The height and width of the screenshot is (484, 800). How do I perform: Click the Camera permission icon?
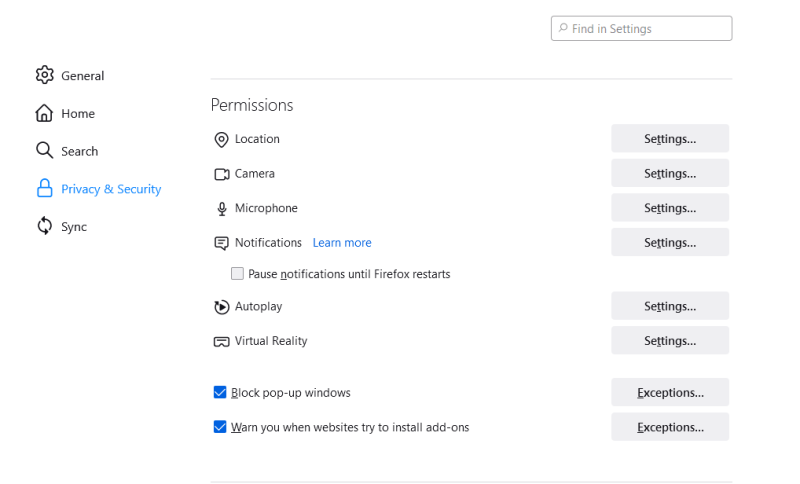(x=222, y=174)
